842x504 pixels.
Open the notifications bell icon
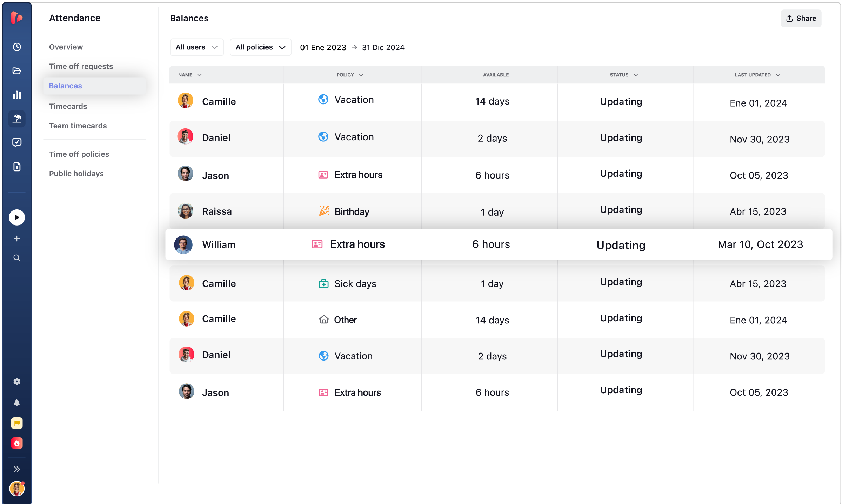pyautogui.click(x=17, y=402)
